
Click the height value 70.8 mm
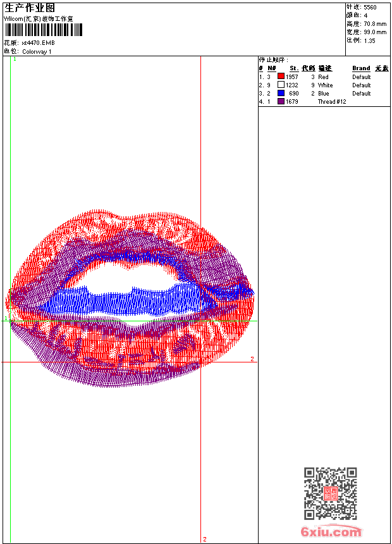(375, 24)
